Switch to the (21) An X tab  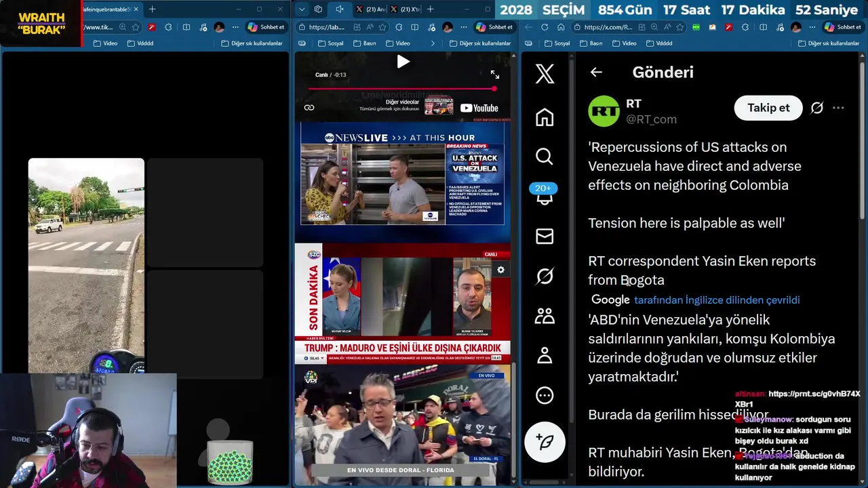point(370,9)
